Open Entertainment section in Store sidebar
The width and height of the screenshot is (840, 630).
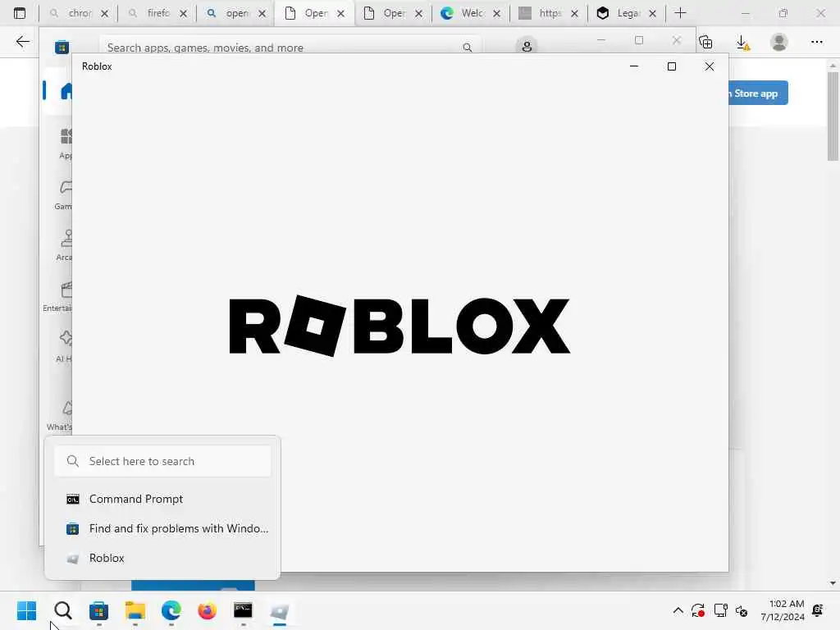[x=57, y=295]
